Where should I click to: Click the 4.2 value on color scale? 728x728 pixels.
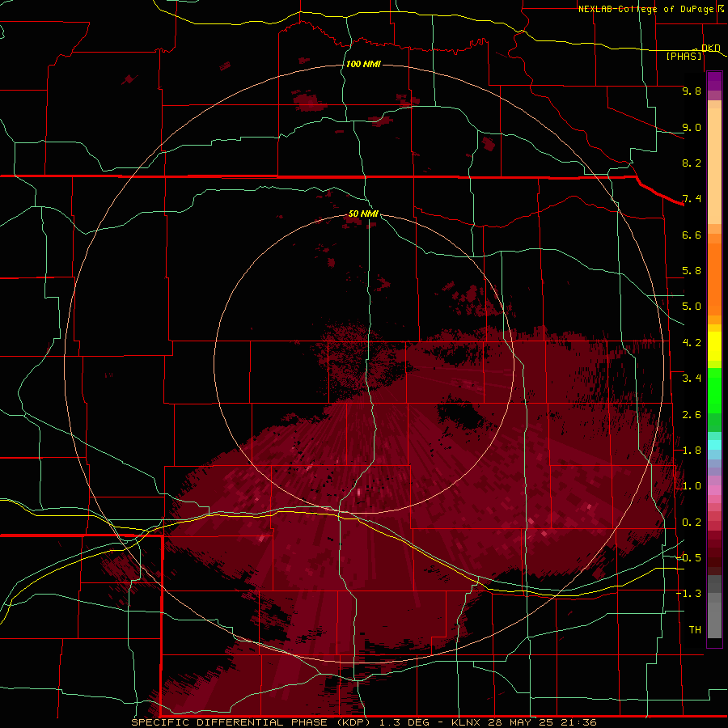(692, 343)
